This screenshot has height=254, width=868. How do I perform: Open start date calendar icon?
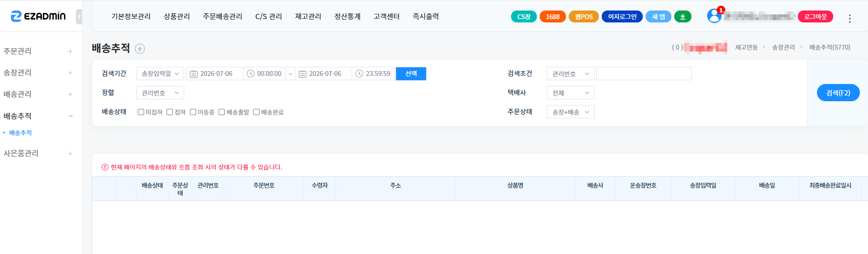coord(194,74)
